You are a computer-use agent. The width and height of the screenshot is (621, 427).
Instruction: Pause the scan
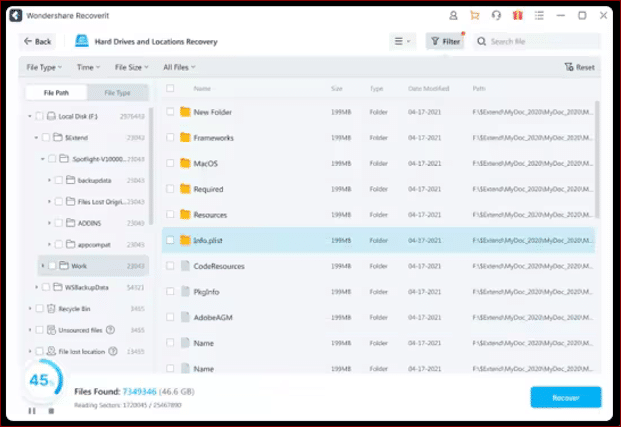(32, 411)
